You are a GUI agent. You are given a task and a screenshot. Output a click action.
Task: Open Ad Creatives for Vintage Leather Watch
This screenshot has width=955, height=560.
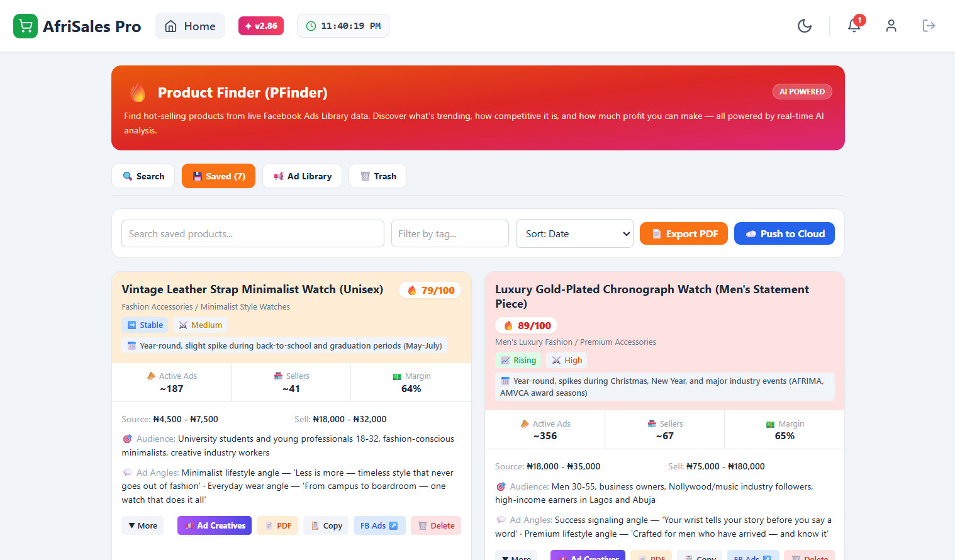215,525
